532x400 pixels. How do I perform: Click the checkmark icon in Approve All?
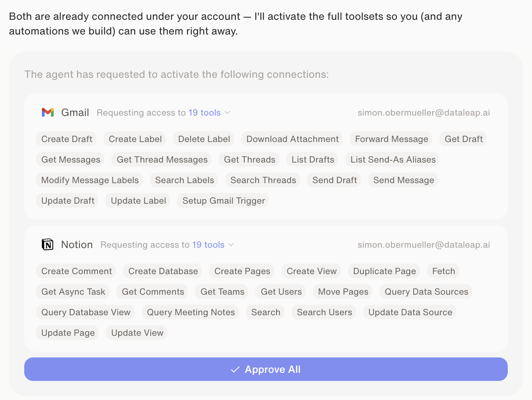pyautogui.click(x=235, y=370)
